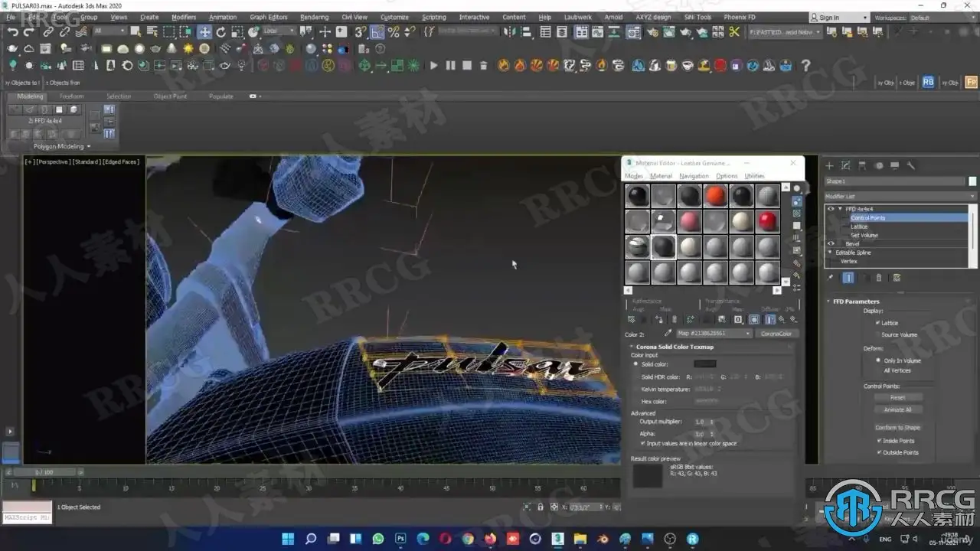This screenshot has width=980, height=551.
Task: Open the Workspaces Default dropdown
Action: click(942, 18)
